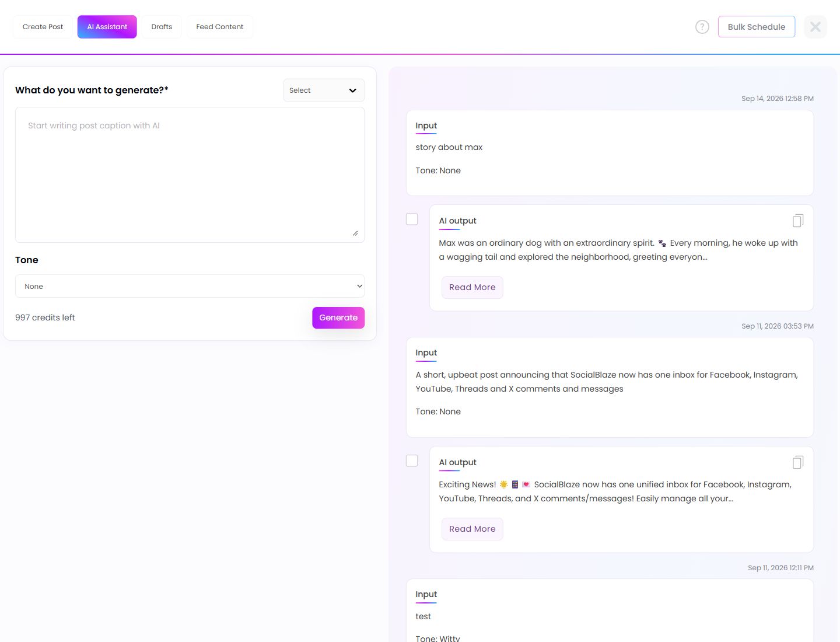Copy the Max story AI output

(798, 221)
